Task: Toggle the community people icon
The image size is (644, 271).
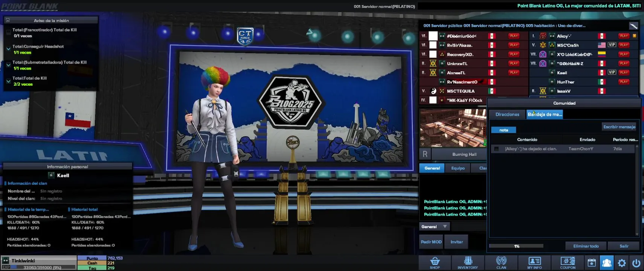Action: (x=607, y=263)
